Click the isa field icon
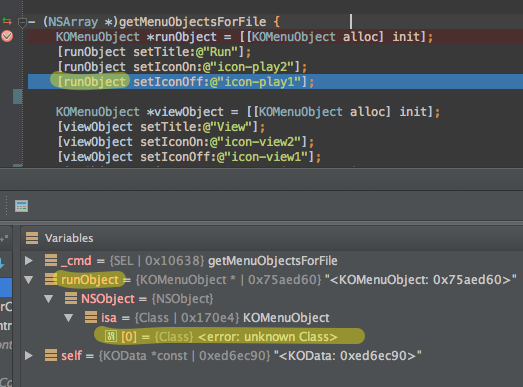Screen dimensions: 523x387 coord(91,317)
